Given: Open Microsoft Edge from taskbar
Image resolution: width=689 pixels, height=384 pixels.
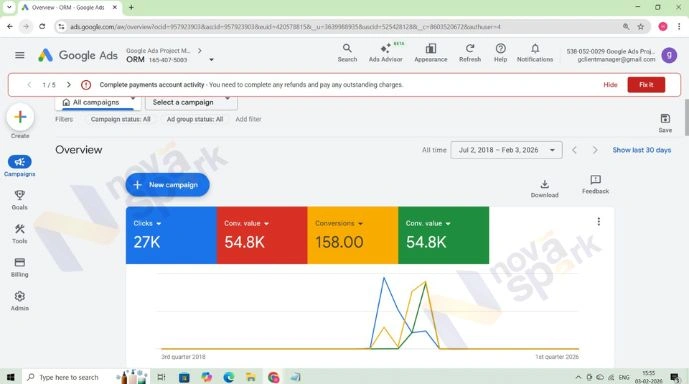Looking at the screenshot, I should [228, 377].
